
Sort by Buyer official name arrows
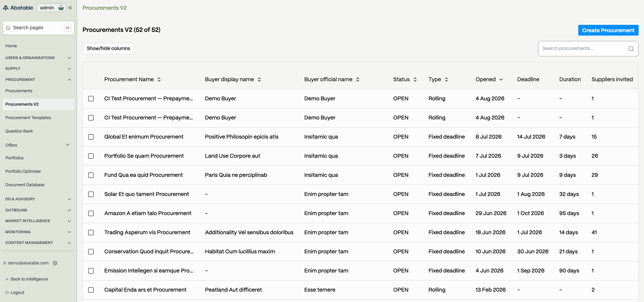click(x=358, y=80)
